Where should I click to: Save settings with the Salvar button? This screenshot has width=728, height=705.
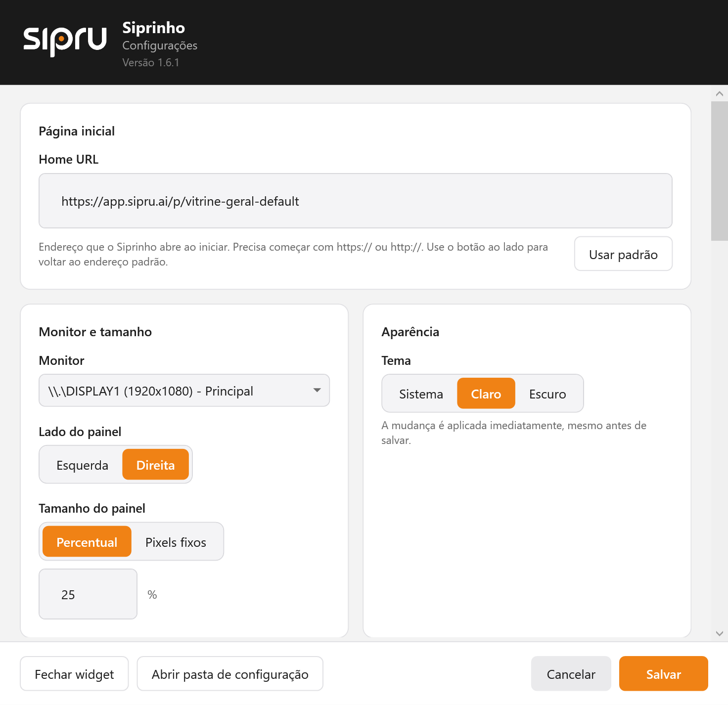(x=664, y=674)
